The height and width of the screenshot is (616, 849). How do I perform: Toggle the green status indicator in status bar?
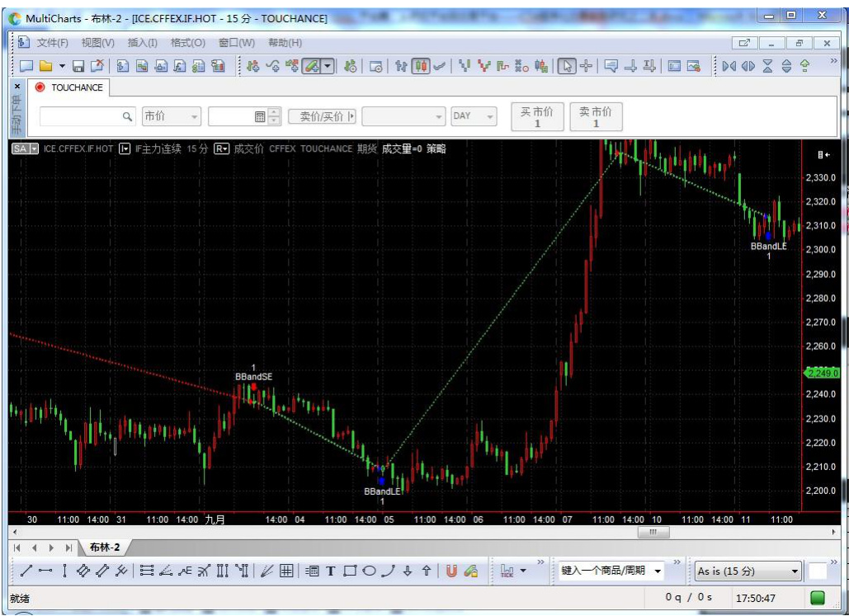click(x=818, y=597)
